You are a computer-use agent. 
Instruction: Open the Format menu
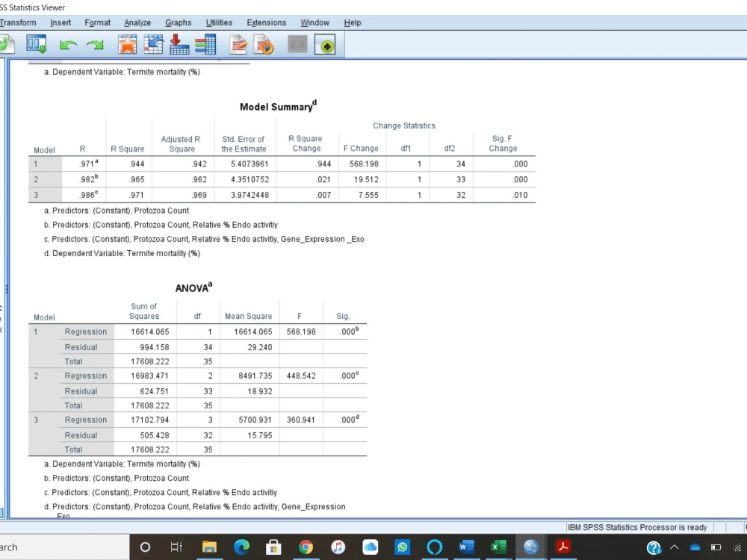click(x=98, y=22)
